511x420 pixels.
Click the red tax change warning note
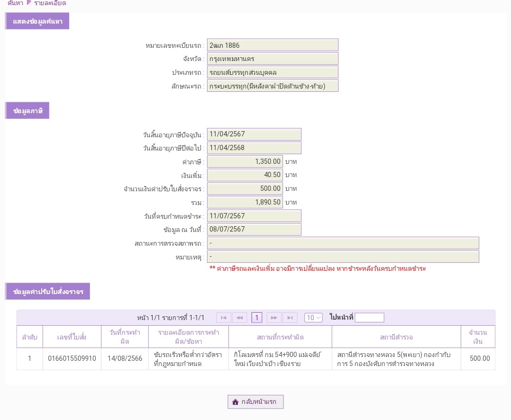(x=318, y=268)
